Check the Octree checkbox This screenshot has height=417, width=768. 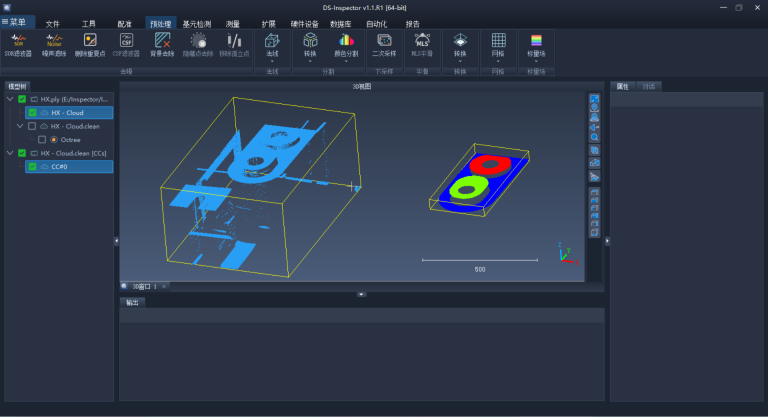pyautogui.click(x=42, y=140)
